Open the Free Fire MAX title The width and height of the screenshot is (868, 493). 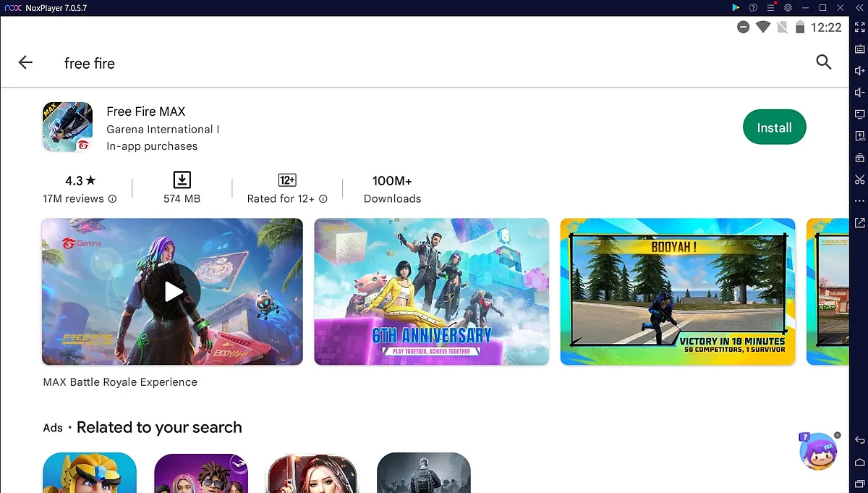point(146,111)
